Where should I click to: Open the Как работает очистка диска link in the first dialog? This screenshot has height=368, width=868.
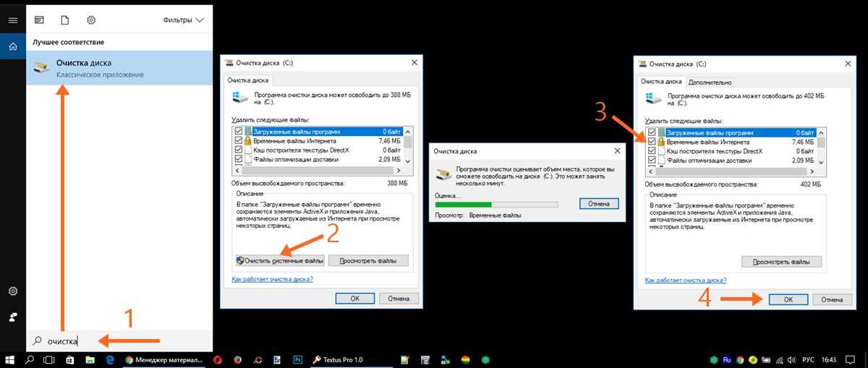[272, 278]
